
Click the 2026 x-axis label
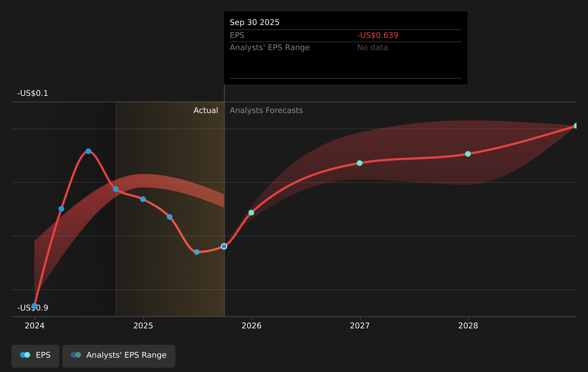[x=251, y=326]
